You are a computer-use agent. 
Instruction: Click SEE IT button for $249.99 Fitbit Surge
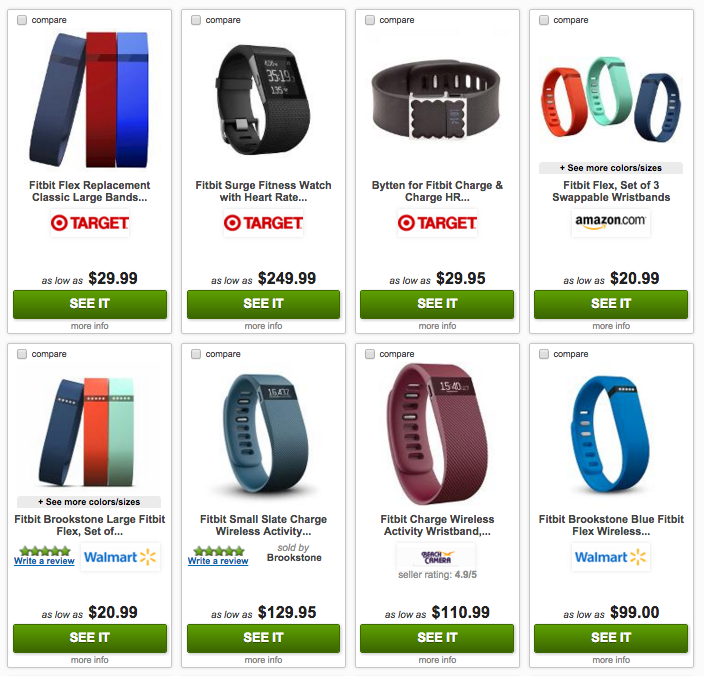264,304
